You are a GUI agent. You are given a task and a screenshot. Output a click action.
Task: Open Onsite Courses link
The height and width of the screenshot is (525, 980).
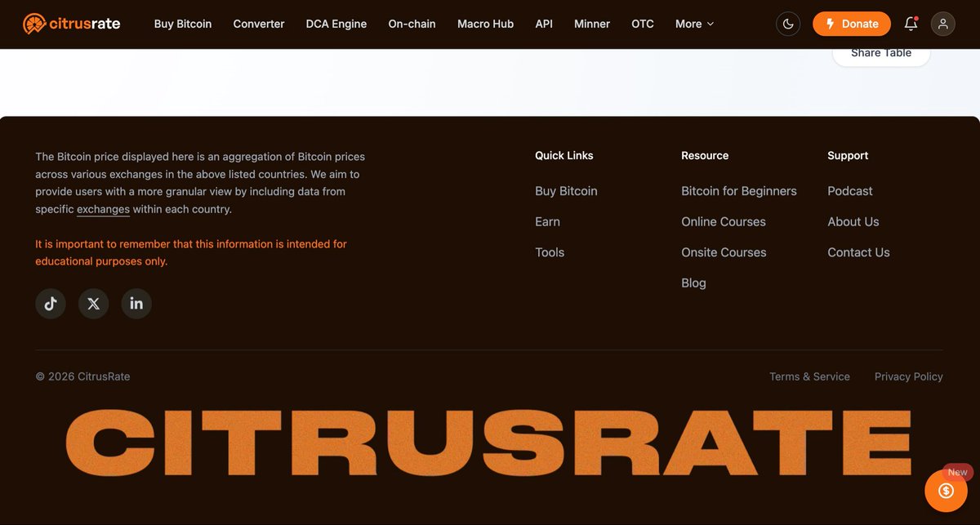click(724, 252)
